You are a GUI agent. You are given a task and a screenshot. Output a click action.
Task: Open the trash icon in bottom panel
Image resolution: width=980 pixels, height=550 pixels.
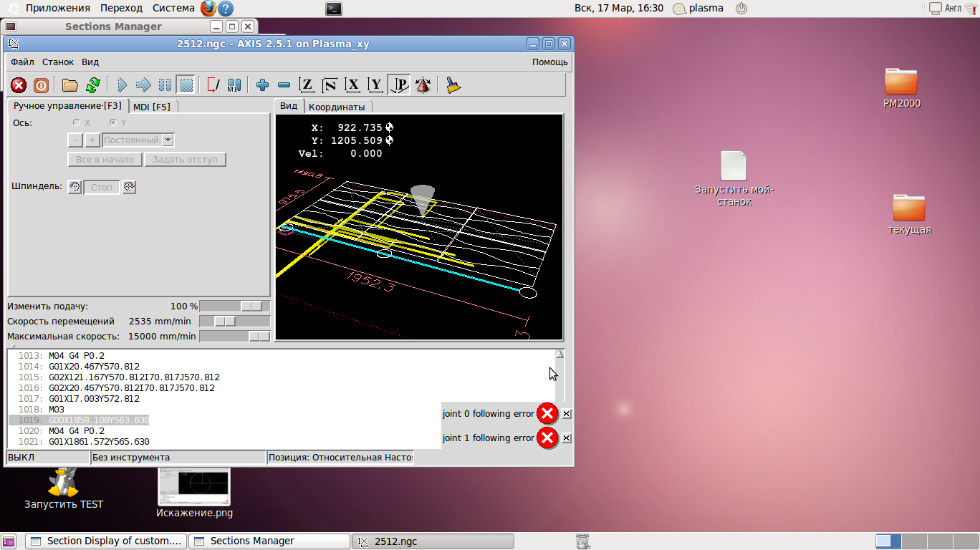[583, 541]
